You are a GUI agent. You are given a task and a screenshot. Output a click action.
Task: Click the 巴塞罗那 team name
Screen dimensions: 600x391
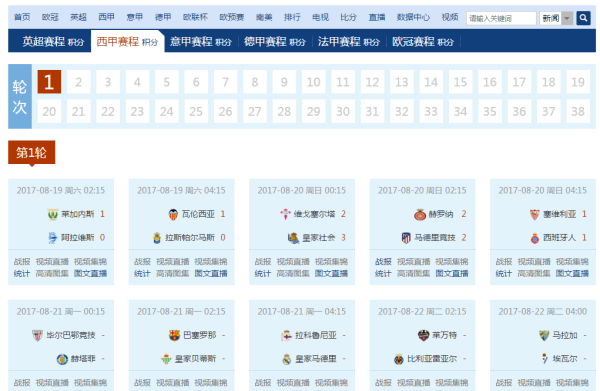200,336
